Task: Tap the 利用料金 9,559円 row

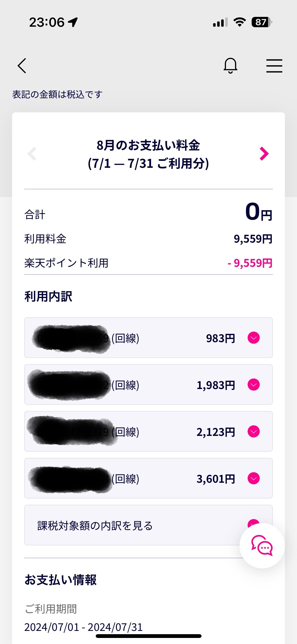Action: [x=148, y=239]
